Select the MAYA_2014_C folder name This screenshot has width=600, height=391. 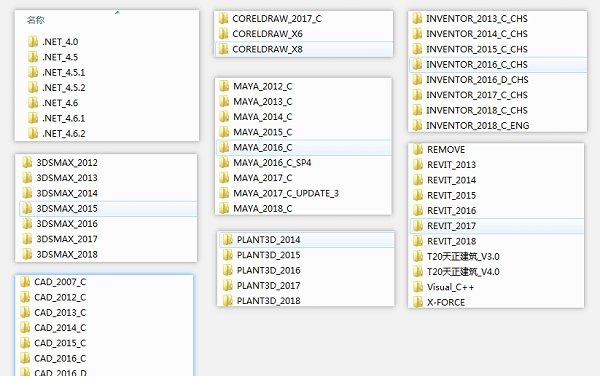pos(263,117)
